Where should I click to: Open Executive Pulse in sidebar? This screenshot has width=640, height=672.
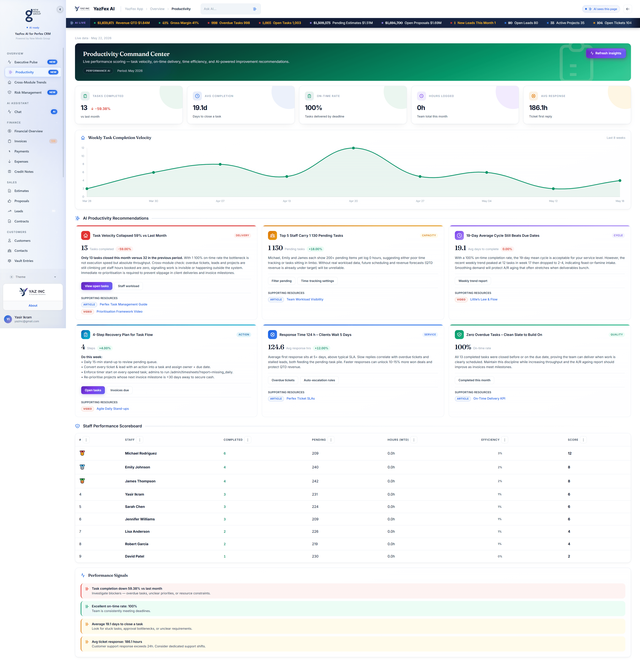point(33,62)
